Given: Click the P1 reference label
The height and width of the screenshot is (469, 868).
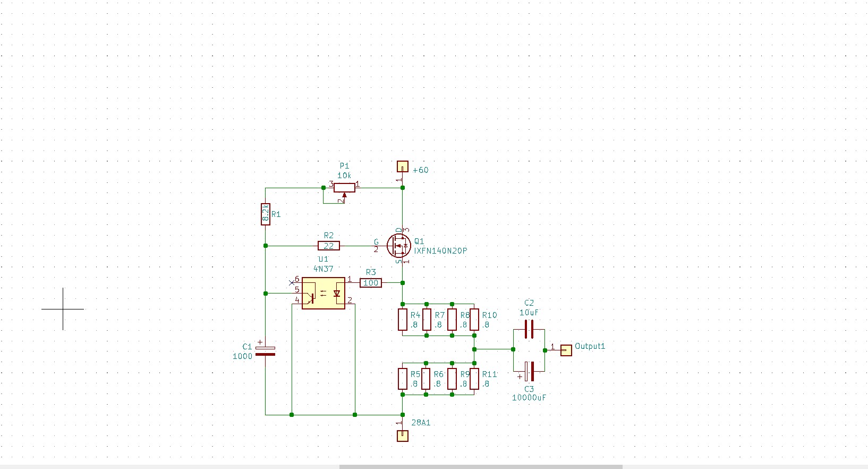Looking at the screenshot, I should 344,166.
